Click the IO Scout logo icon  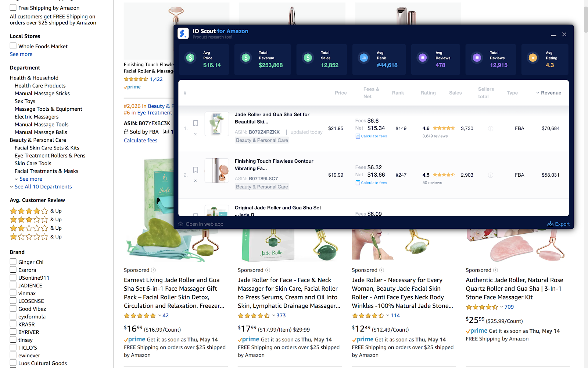tap(183, 33)
